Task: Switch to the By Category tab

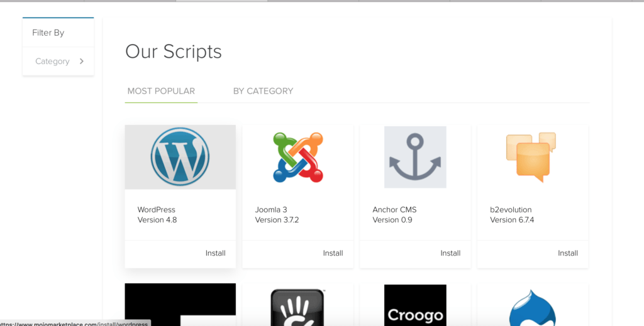Action: point(264,91)
